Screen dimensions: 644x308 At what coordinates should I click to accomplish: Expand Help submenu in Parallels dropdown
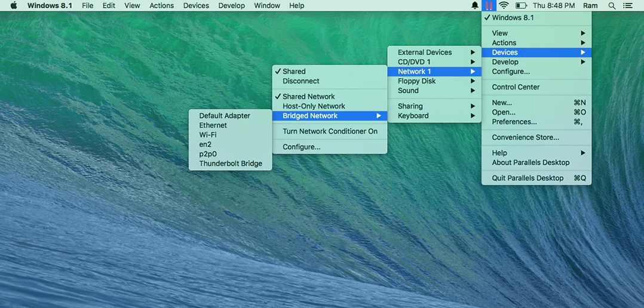536,153
